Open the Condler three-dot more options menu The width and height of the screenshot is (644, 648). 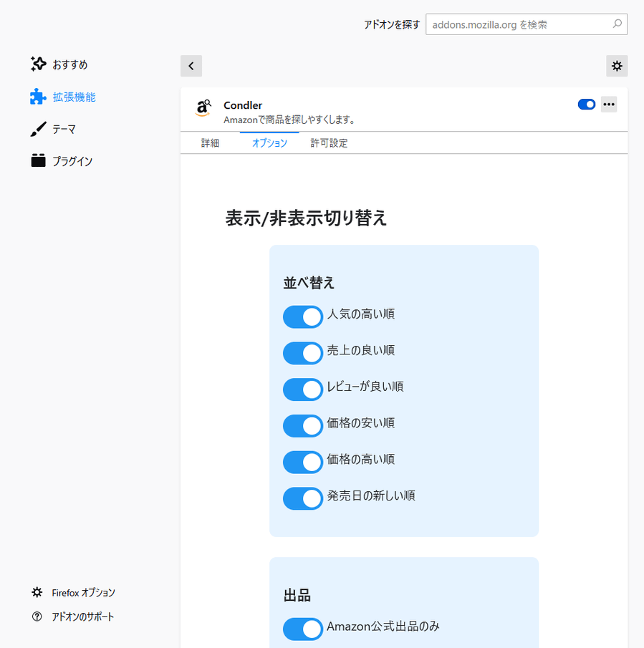(609, 104)
